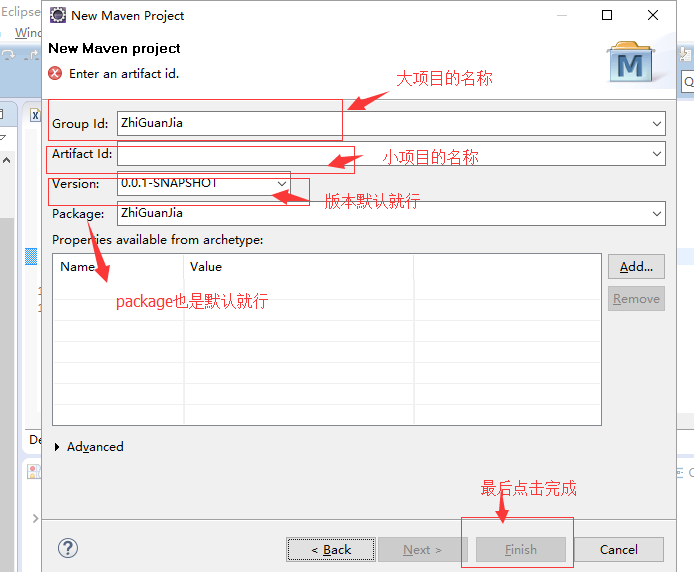Image resolution: width=694 pixels, height=572 pixels.
Task: Click the Add... button
Action: 636,267
